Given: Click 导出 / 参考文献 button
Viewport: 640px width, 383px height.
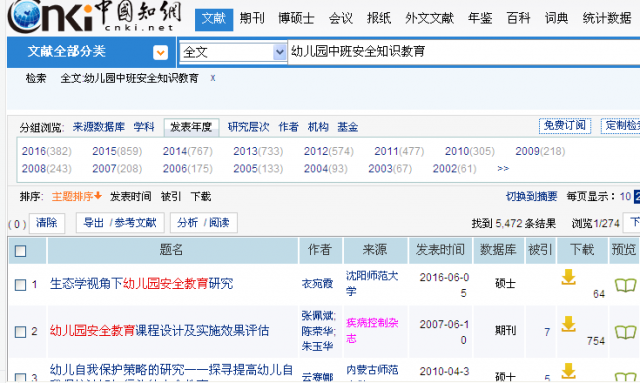Looking at the screenshot, I should point(120,223).
